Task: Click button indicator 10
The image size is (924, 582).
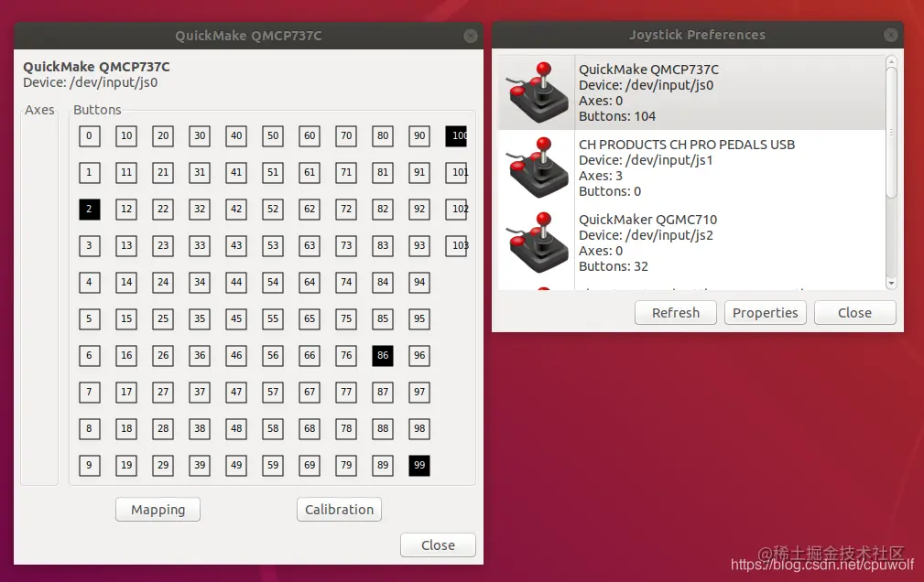Action: pos(126,136)
